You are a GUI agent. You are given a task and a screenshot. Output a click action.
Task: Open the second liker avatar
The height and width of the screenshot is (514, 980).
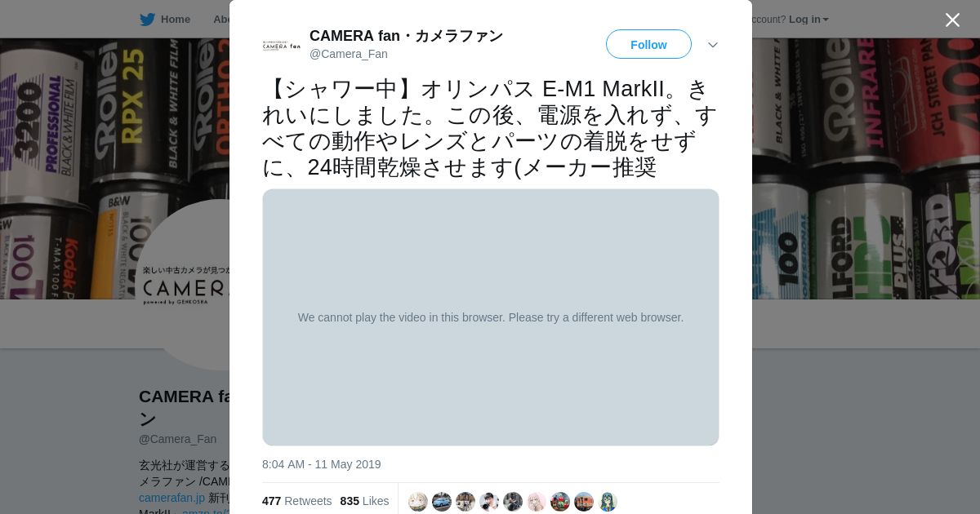(x=442, y=502)
